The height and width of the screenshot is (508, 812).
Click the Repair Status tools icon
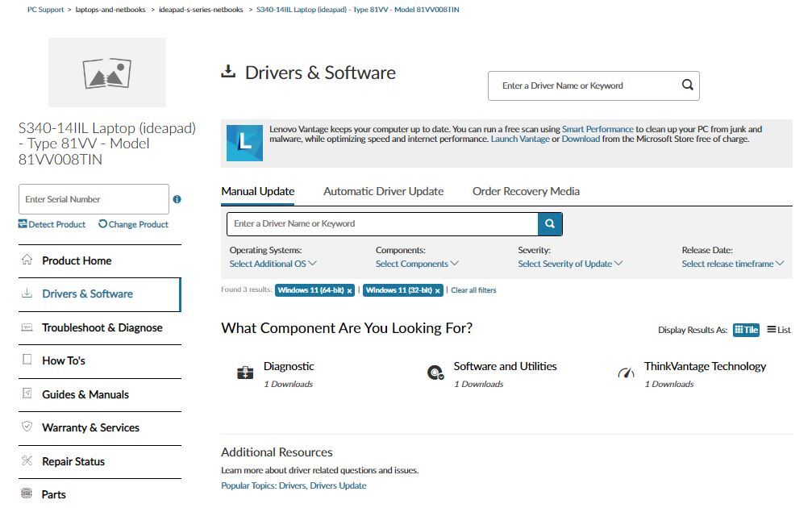coord(27,460)
